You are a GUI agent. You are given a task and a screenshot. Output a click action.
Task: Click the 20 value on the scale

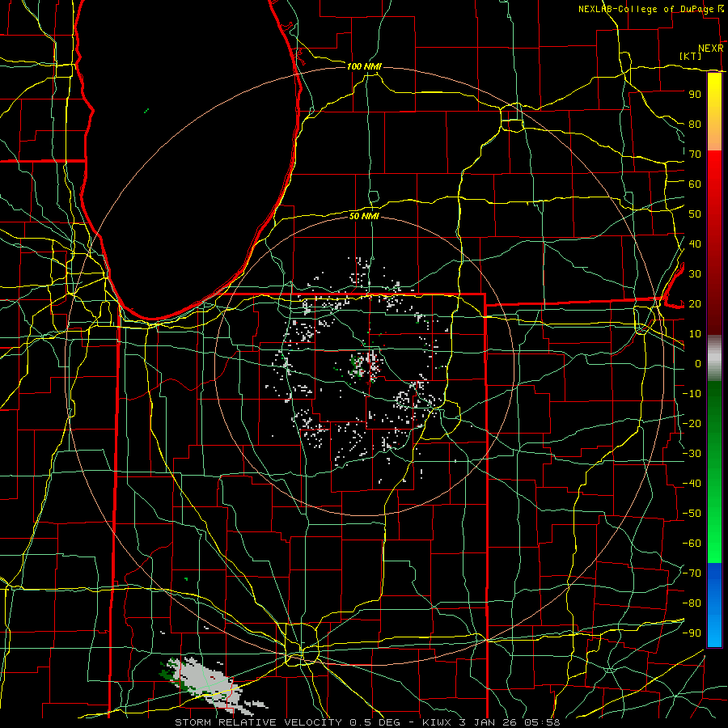[695, 304]
